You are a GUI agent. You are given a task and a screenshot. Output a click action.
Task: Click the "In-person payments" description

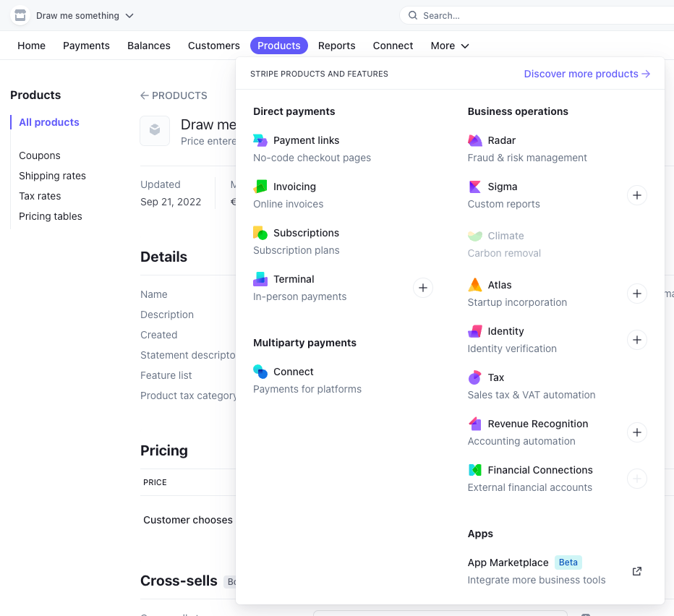(x=299, y=296)
